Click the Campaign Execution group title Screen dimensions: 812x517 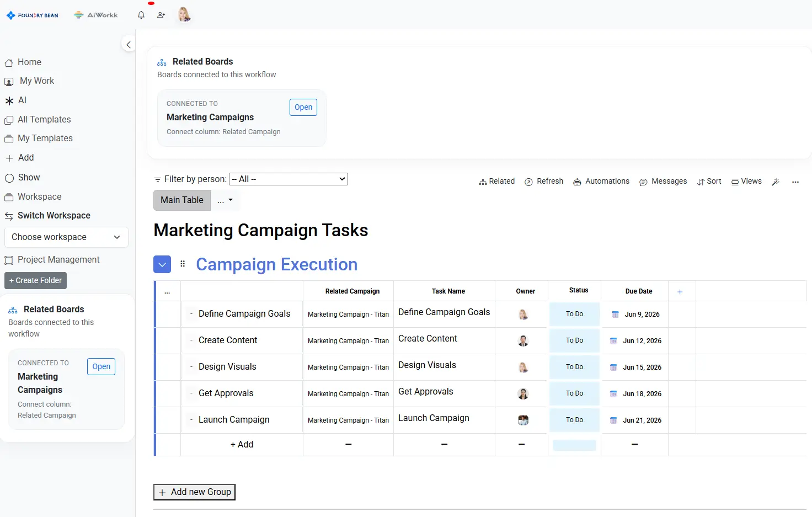pyautogui.click(x=276, y=264)
